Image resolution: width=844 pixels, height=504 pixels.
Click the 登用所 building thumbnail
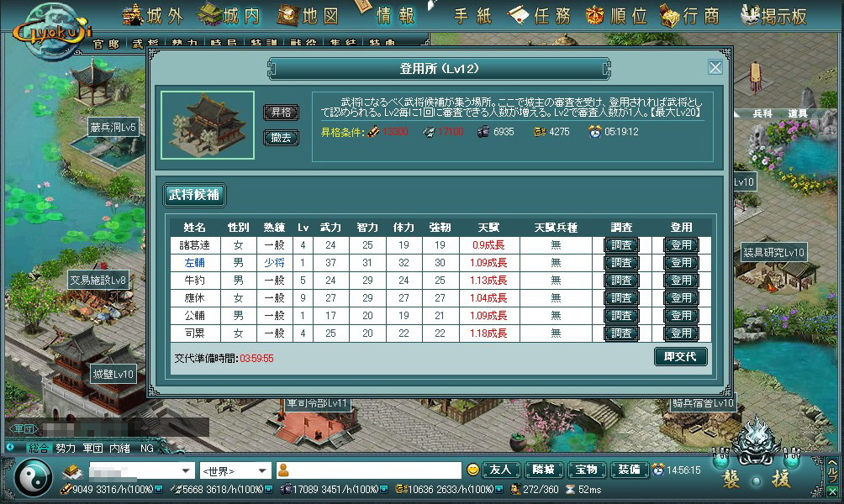click(208, 125)
